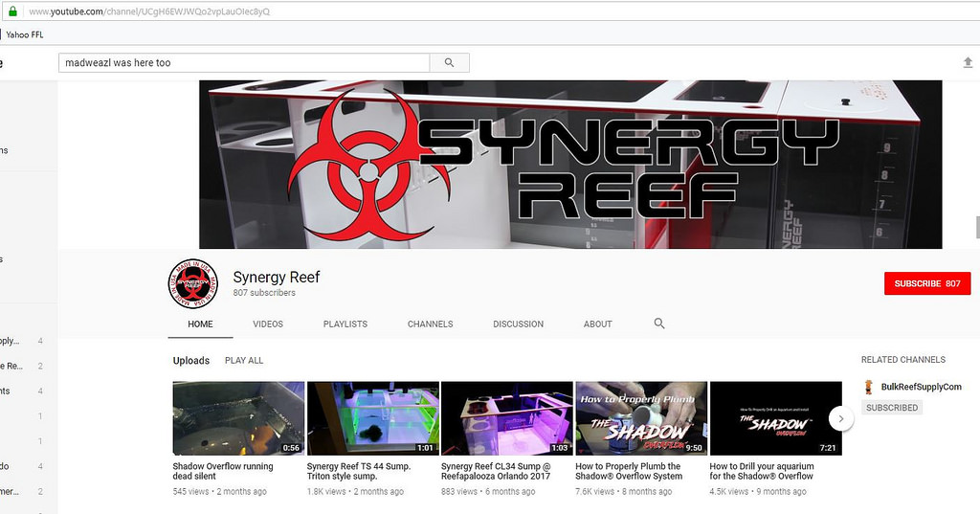Go to the DISCUSSION tab
The image size is (980, 514).
pos(518,324)
